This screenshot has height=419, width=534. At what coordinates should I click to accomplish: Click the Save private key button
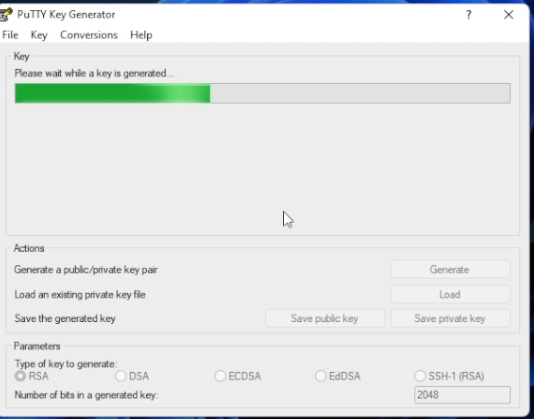click(x=450, y=318)
